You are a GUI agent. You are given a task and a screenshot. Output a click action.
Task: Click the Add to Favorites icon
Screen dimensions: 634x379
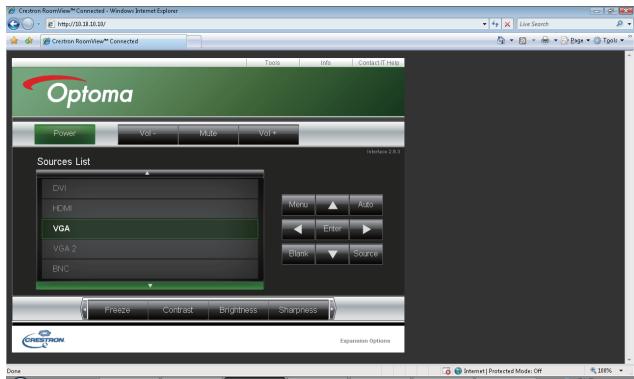(29, 40)
